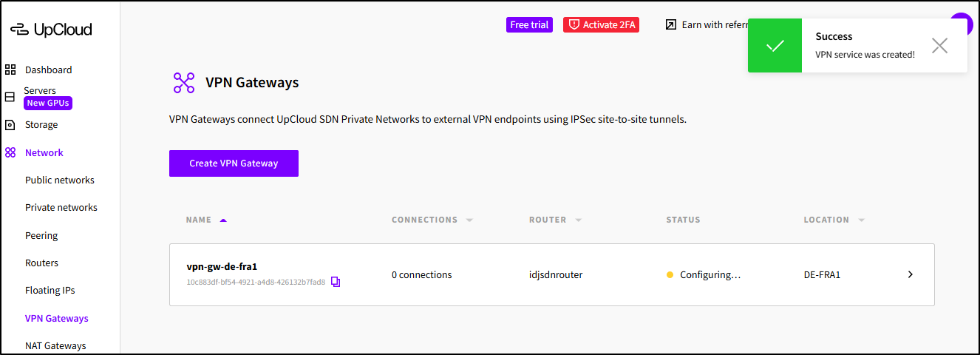Click the referral external-link icon
Image resolution: width=980 pixels, height=355 pixels.
[671, 25]
